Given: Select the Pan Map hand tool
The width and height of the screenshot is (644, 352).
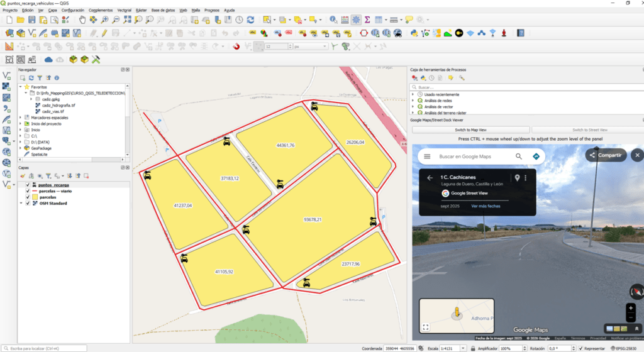Looking at the screenshot, I should 82,19.
